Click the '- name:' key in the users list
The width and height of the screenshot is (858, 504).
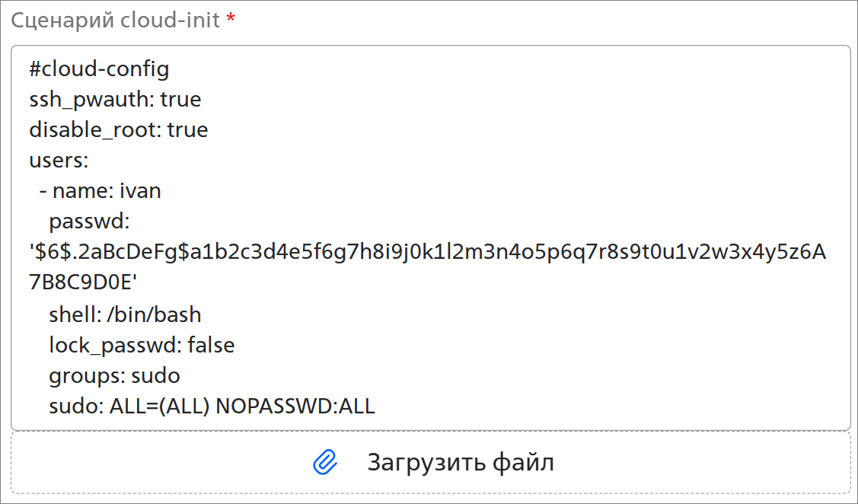point(77,191)
